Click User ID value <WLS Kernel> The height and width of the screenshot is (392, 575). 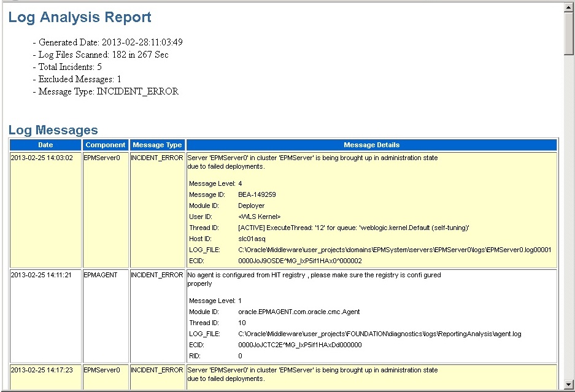click(x=259, y=217)
